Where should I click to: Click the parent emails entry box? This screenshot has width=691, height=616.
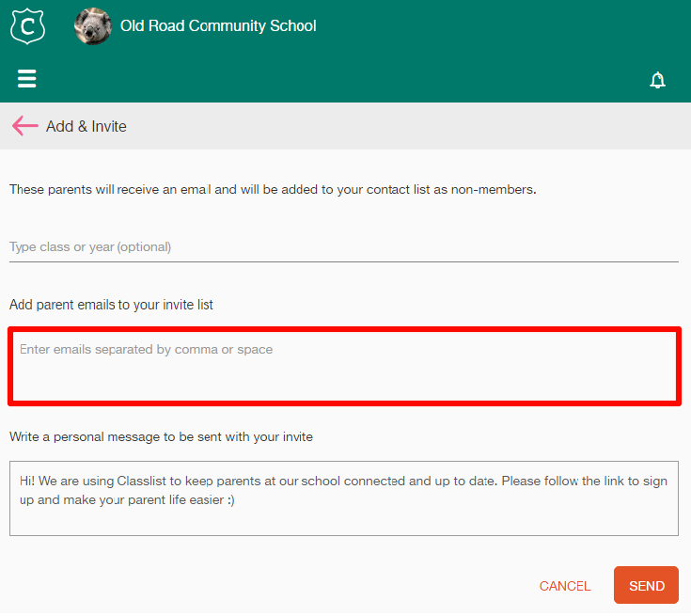pos(345,367)
